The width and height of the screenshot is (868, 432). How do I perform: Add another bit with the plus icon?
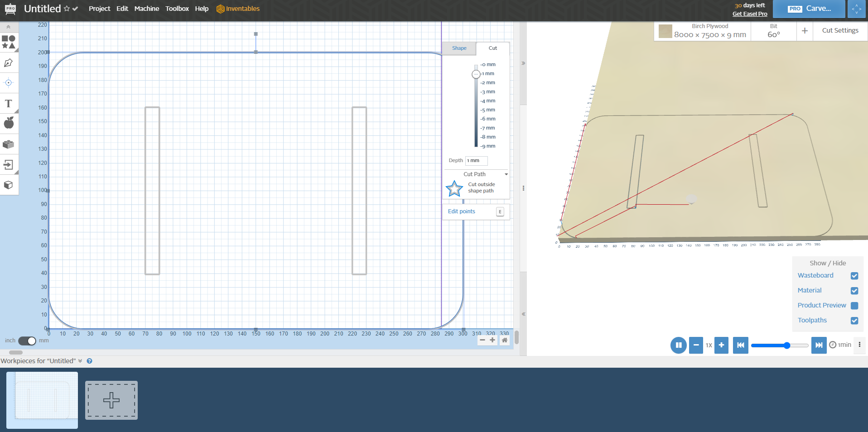805,31
